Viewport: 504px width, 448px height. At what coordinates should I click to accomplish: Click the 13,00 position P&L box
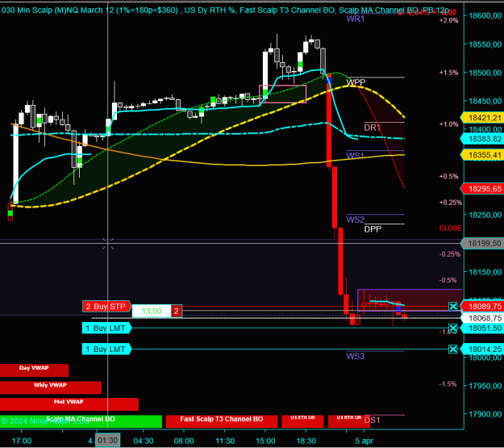[x=152, y=311]
